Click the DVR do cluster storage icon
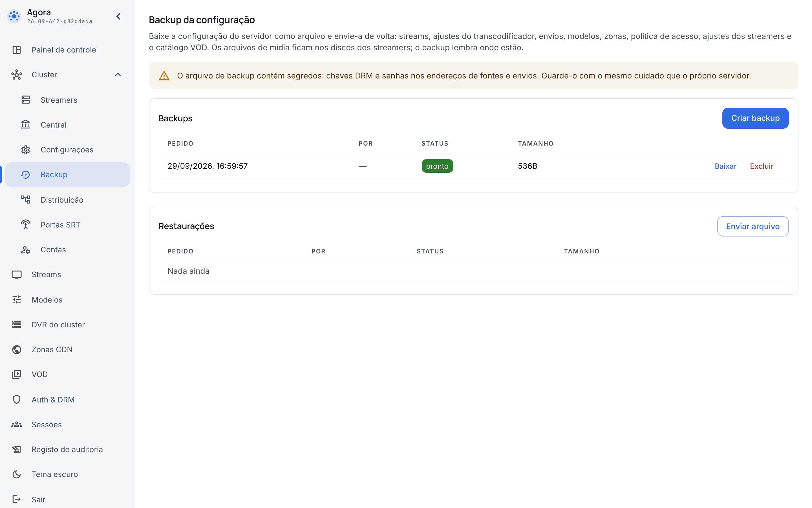 tap(16, 324)
